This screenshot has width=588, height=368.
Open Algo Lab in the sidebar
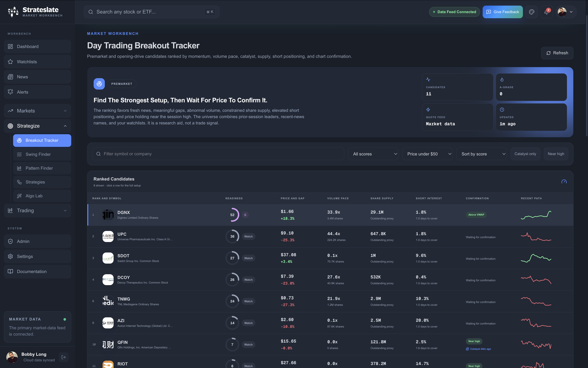42,196
